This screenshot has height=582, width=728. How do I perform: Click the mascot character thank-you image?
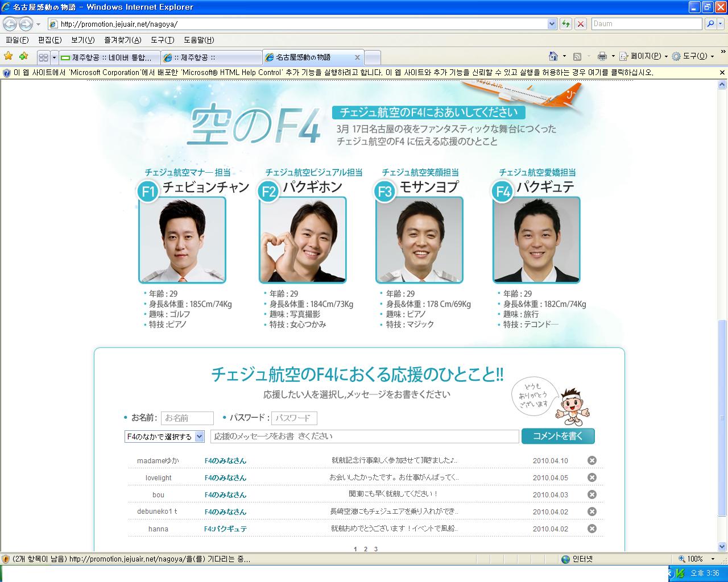pyautogui.click(x=573, y=406)
